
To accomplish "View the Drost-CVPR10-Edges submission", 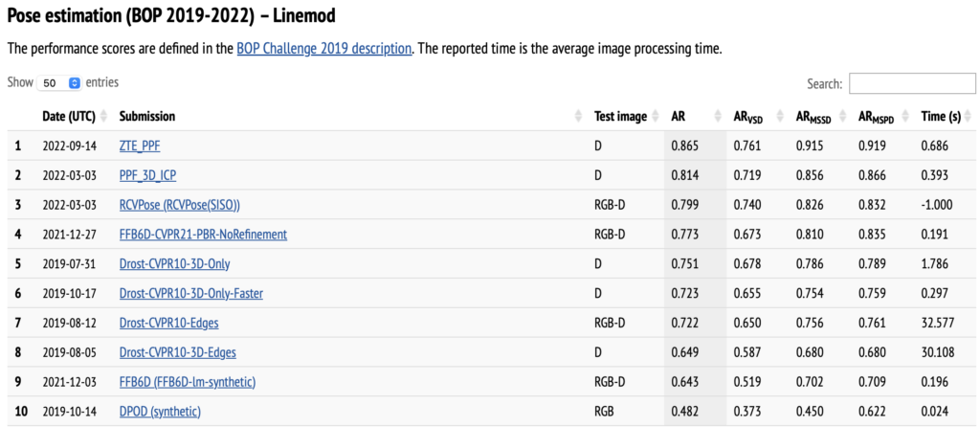I will point(166,323).
